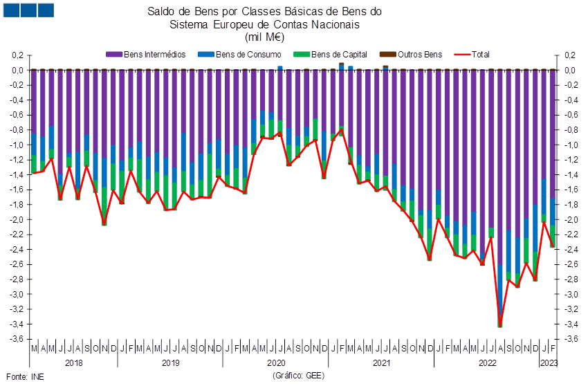
Task: Click the year label 2022 on the axis
Action: 488,362
